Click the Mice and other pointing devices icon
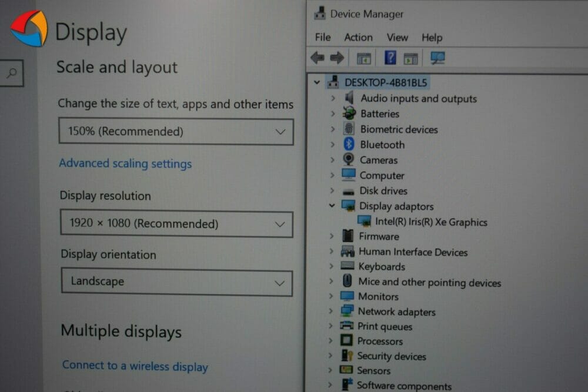The height and width of the screenshot is (392, 588). point(348,281)
